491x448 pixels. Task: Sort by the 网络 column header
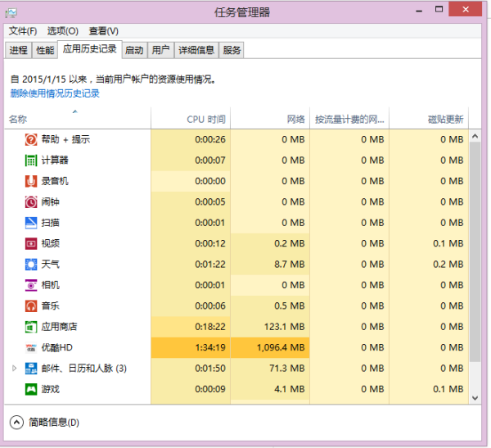coord(270,118)
